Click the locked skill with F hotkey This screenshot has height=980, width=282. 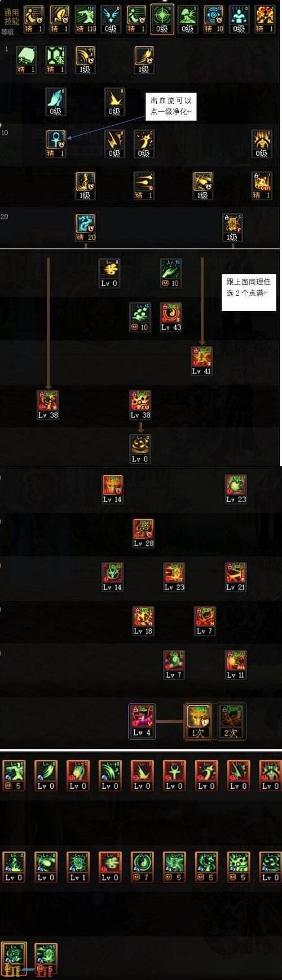232,228
